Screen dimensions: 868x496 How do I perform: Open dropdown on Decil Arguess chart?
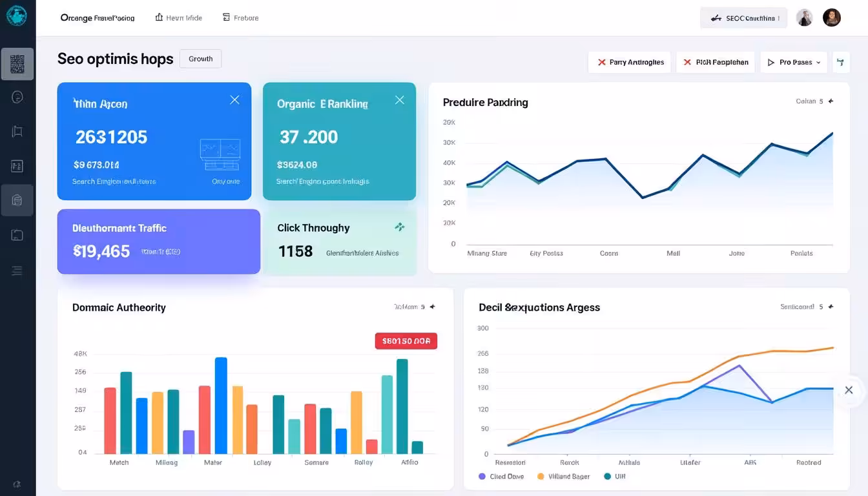coord(807,307)
